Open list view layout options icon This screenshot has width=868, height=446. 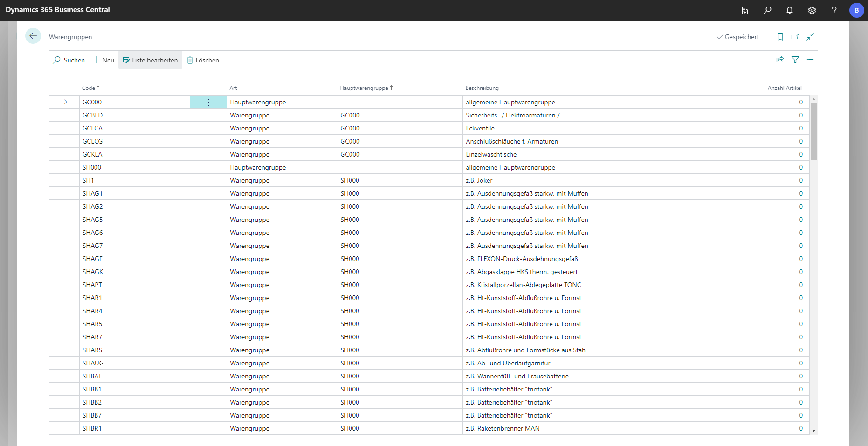810,60
